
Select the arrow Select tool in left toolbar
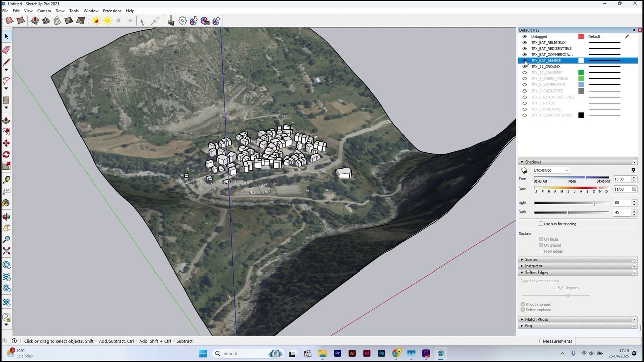pos(6,36)
